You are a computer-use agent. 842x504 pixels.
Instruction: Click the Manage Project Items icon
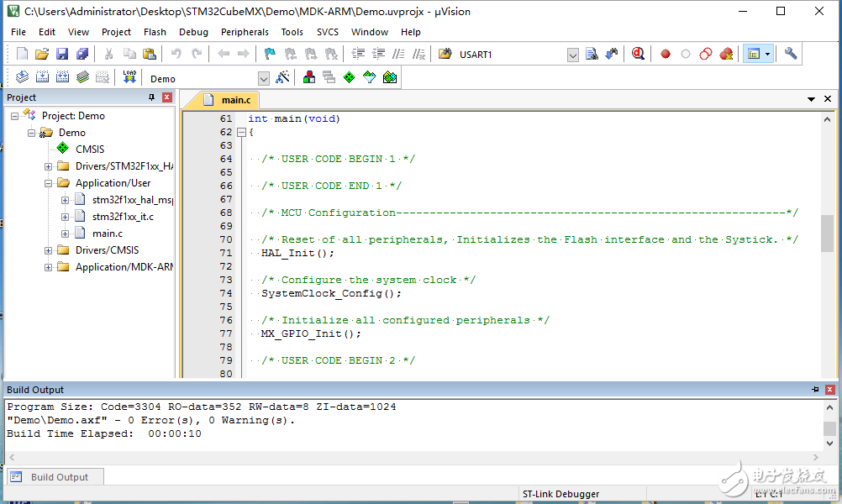tap(309, 77)
